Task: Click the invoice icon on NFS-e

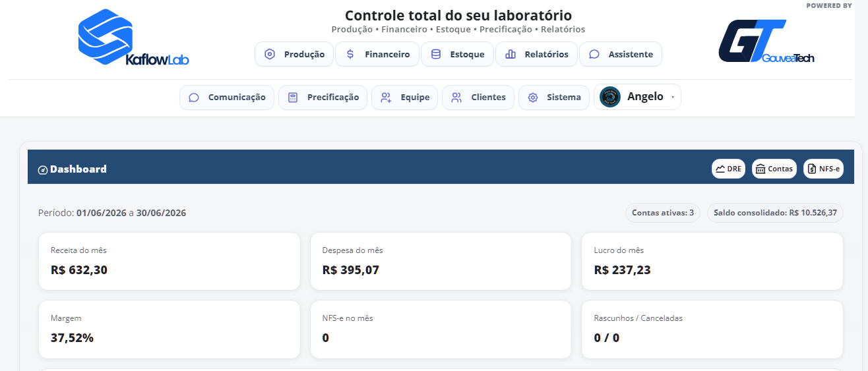Action: tap(812, 169)
